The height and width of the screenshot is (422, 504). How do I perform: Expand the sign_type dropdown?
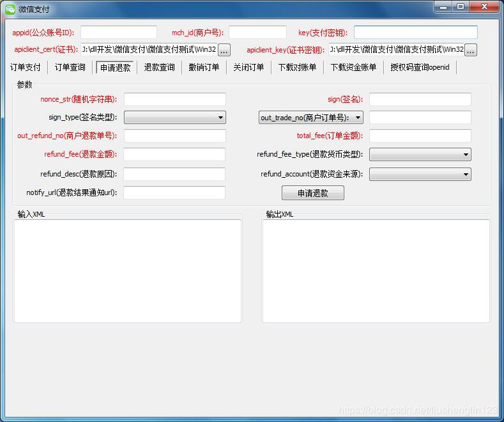tap(175, 118)
